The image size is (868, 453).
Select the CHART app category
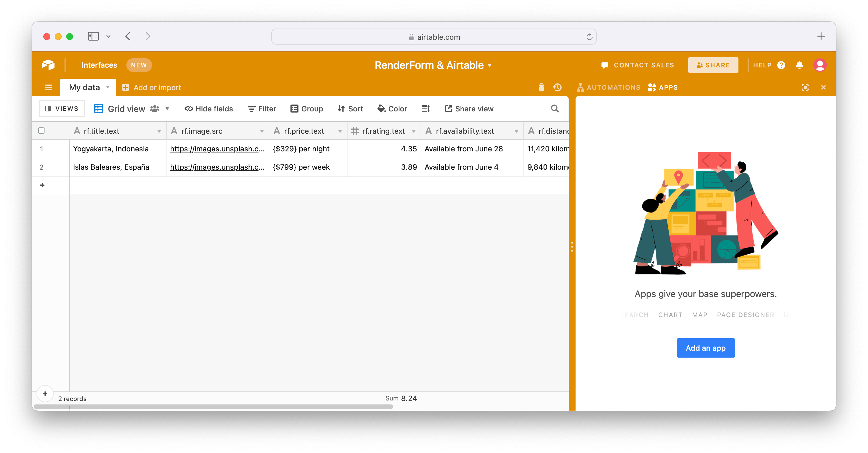670,315
